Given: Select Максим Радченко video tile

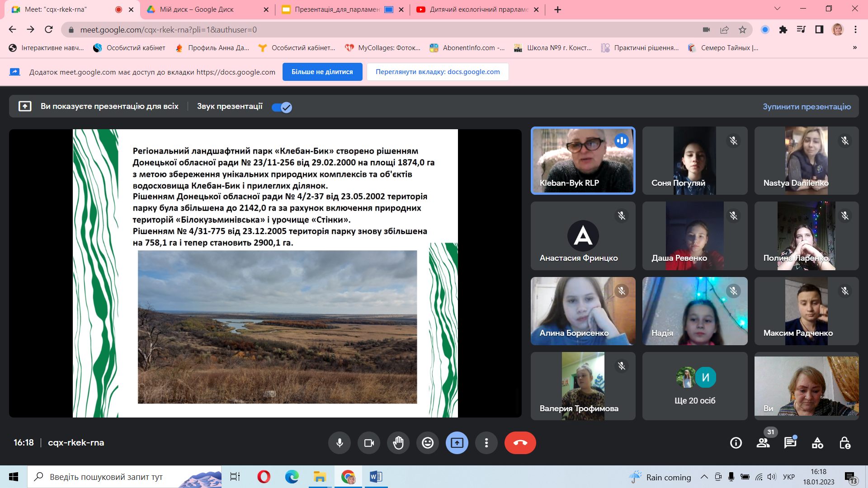Looking at the screenshot, I should point(807,311).
